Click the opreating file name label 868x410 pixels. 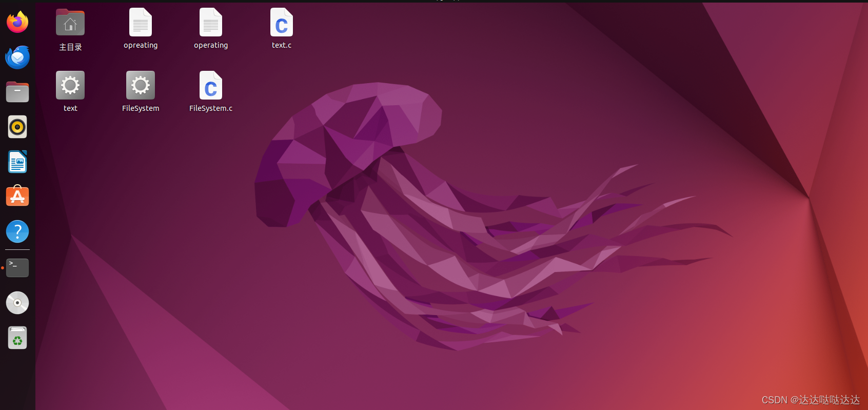(x=141, y=45)
